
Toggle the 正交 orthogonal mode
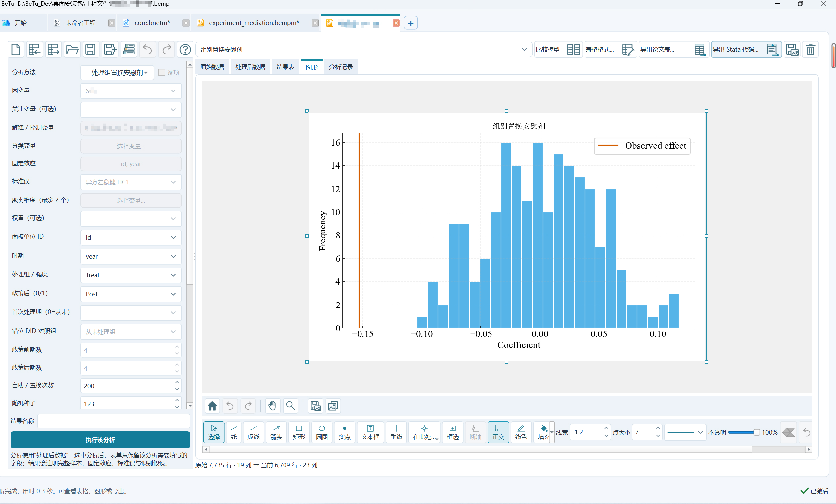tap(498, 432)
